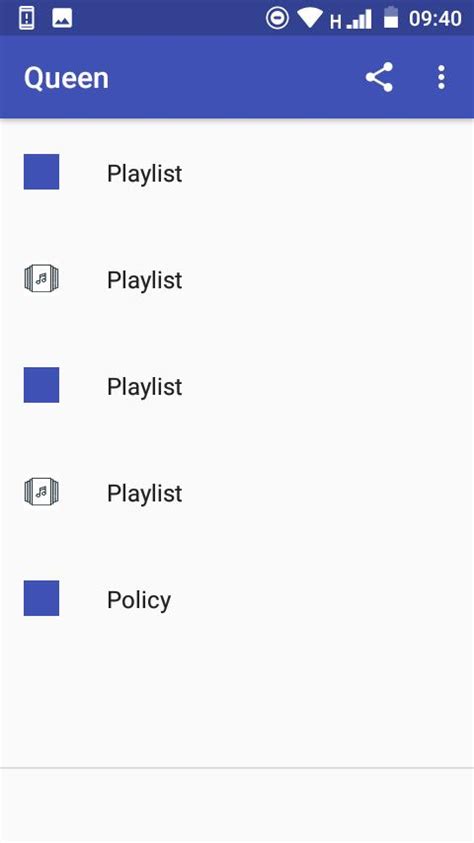This screenshot has height=843, width=474.
Task: Choose the blue square next to the third Playlist
Action: [41, 385]
